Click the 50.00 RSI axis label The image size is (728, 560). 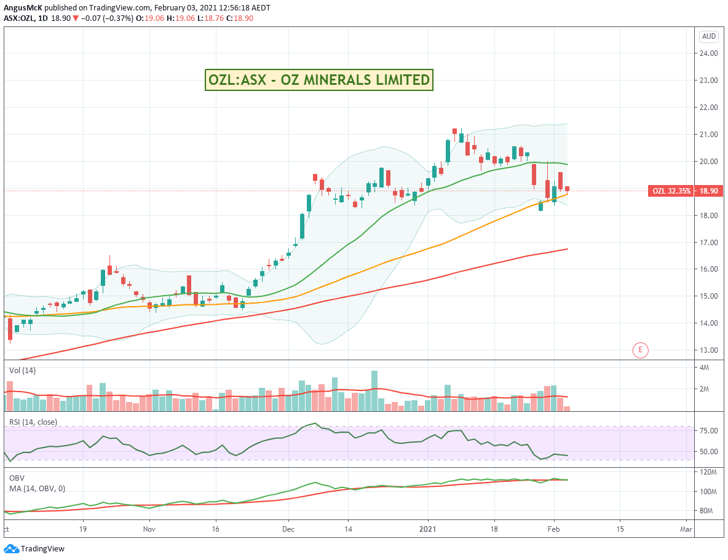(708, 452)
